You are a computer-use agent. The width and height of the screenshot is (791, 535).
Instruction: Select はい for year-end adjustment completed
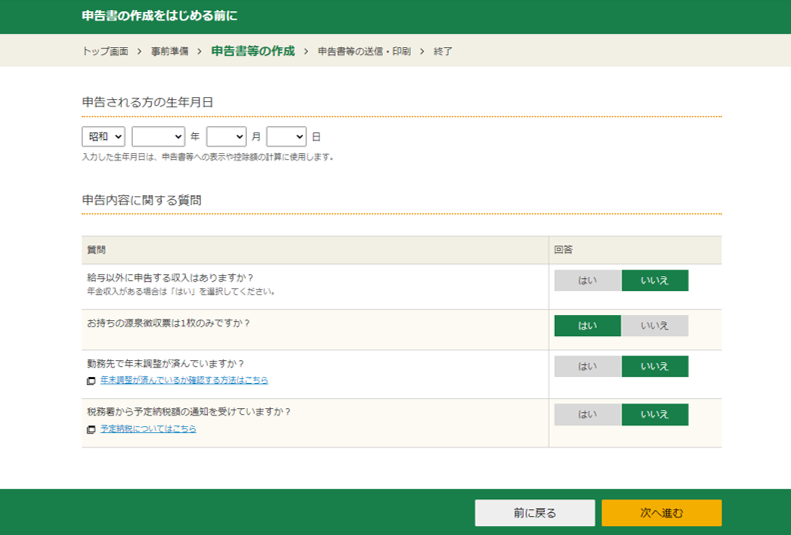tap(587, 367)
